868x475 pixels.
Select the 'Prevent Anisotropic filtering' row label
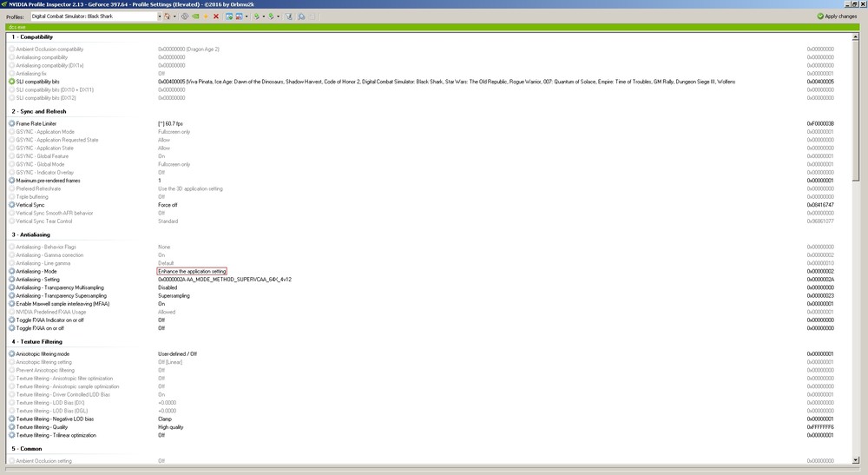[x=45, y=371]
